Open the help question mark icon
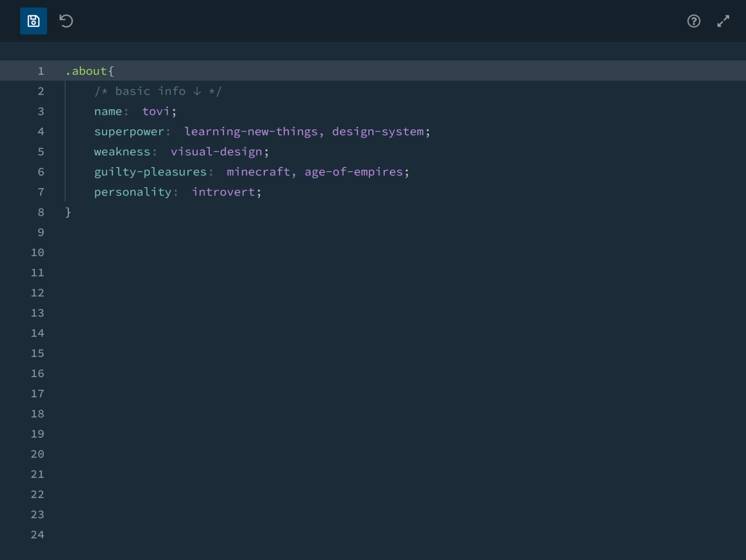 (694, 21)
